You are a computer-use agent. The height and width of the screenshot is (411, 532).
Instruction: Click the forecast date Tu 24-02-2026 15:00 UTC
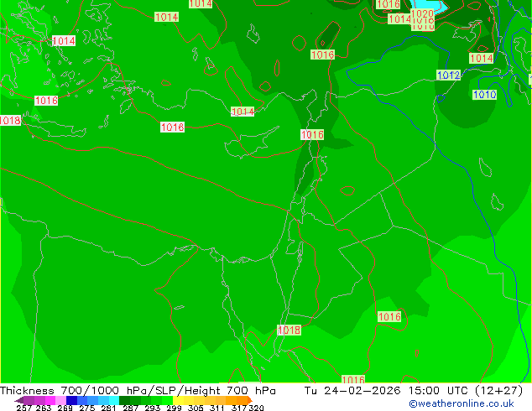click(x=388, y=391)
